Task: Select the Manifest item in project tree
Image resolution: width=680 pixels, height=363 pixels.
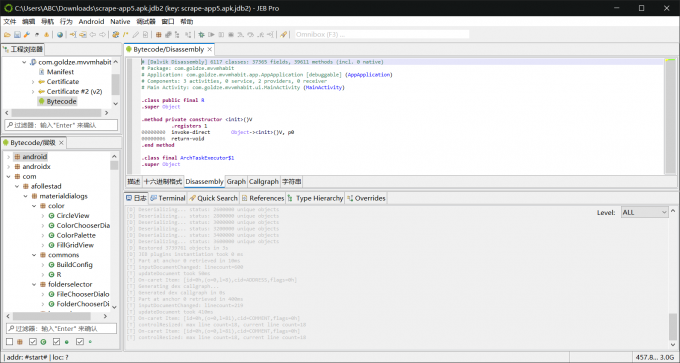Action: (x=60, y=72)
